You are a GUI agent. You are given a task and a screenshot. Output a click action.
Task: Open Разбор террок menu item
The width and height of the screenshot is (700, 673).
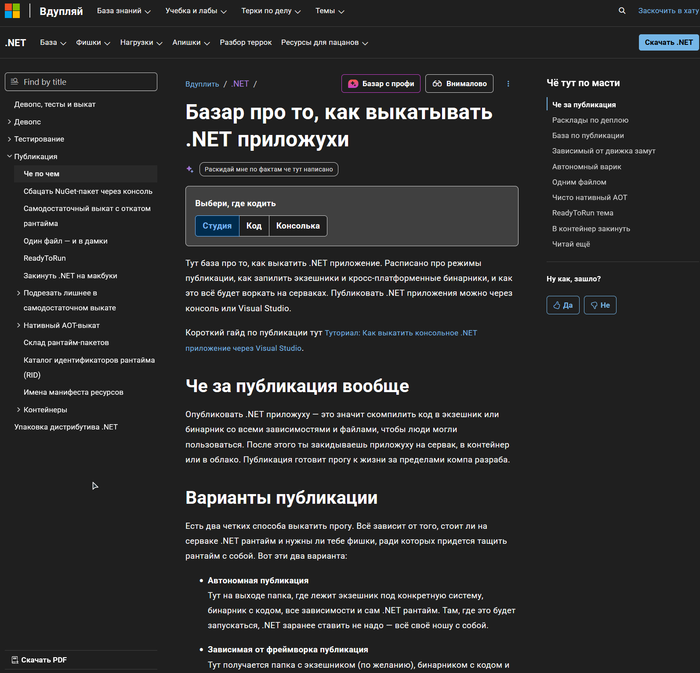(x=246, y=42)
